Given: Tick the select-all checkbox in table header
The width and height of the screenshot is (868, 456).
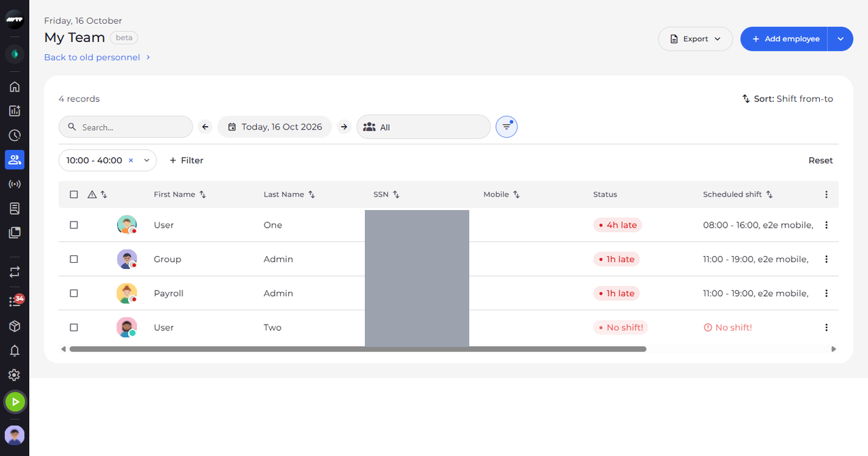Looking at the screenshot, I should (x=74, y=194).
